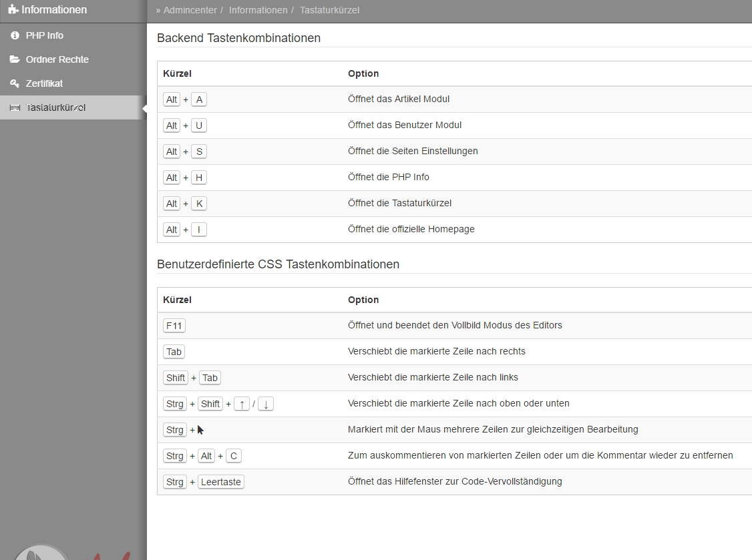Viewport: 752px width, 560px height.
Task: Click the Leertaste key badge
Action: coord(221,482)
